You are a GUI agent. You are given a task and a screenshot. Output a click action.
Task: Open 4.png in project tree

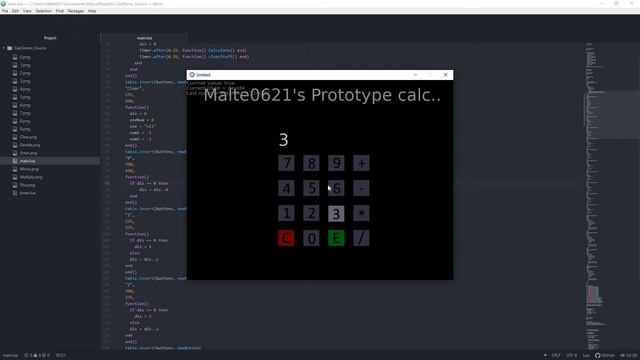coord(25,89)
